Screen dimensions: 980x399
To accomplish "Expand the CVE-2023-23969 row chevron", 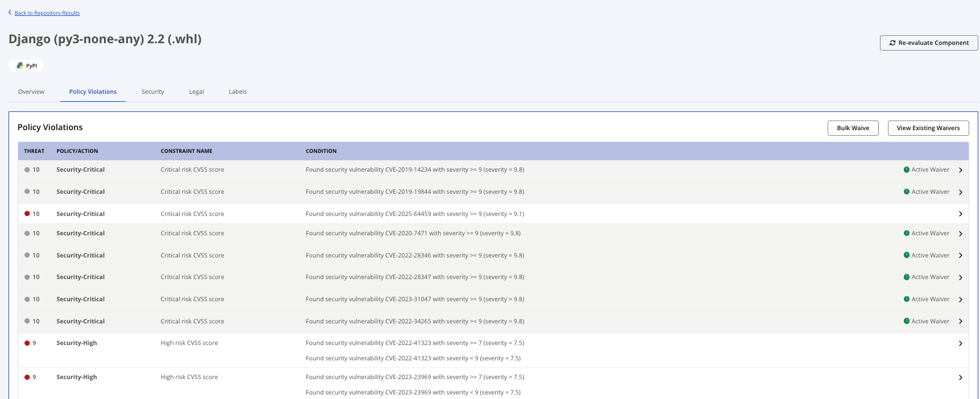I will coord(961,377).
